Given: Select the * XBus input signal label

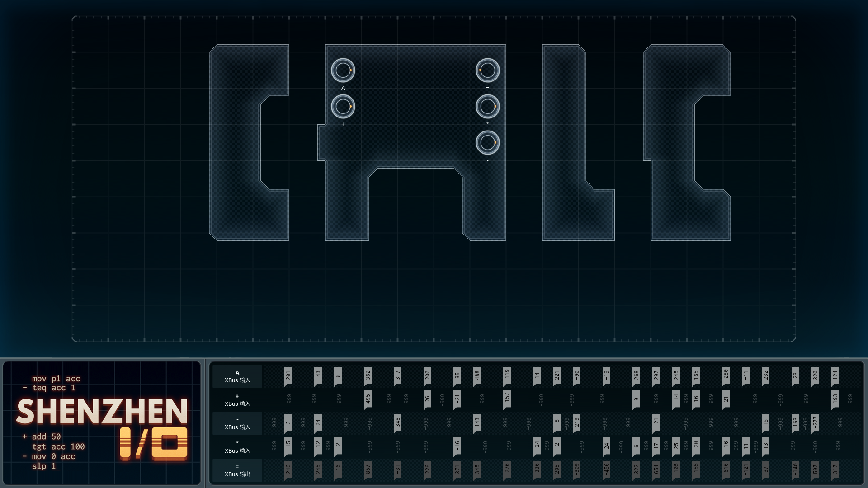Looking at the screenshot, I should 237,447.
